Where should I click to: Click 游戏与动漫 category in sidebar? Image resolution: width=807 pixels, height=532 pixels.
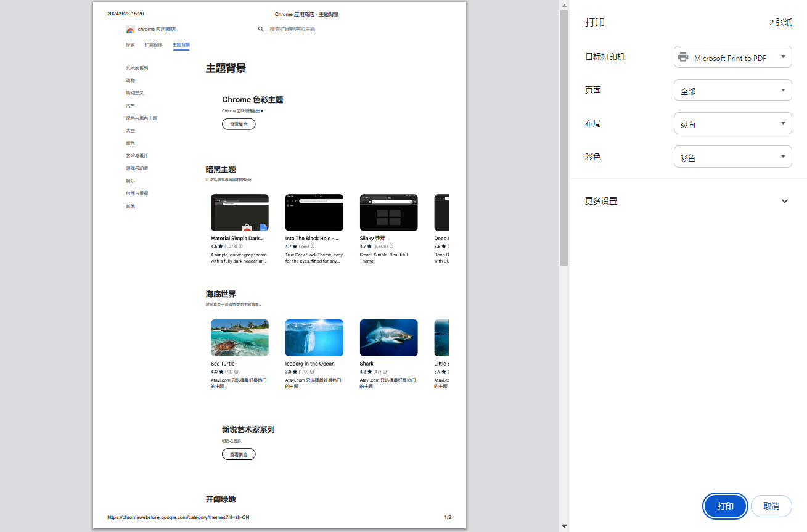137,168
